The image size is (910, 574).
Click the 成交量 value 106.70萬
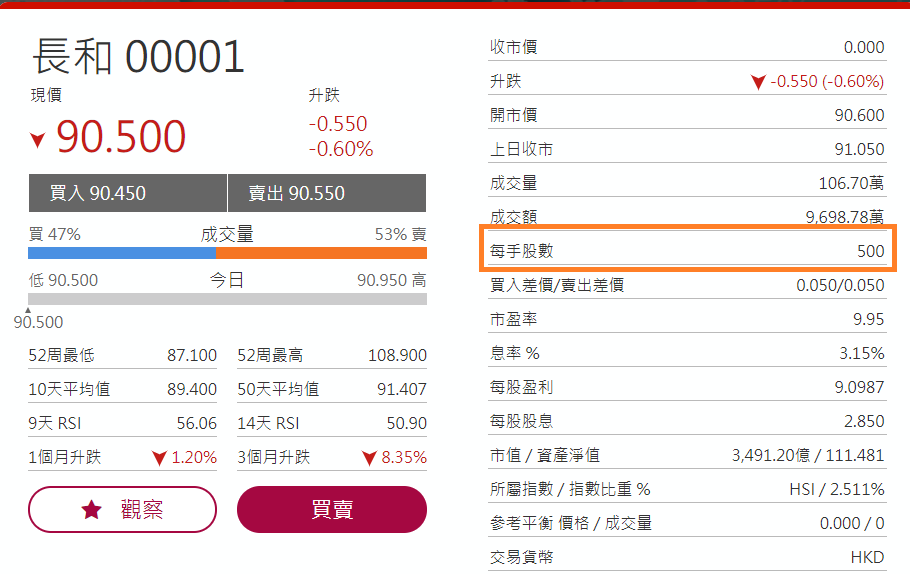pos(851,183)
